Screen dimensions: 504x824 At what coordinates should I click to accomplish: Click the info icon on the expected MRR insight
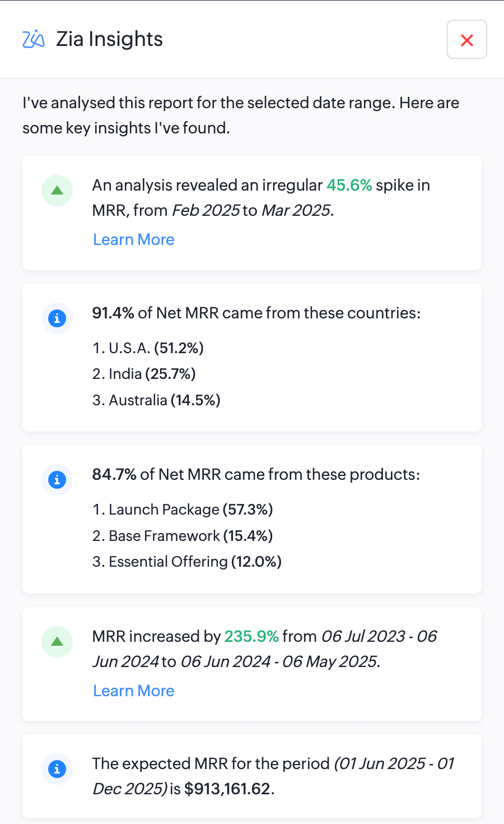[57, 770]
